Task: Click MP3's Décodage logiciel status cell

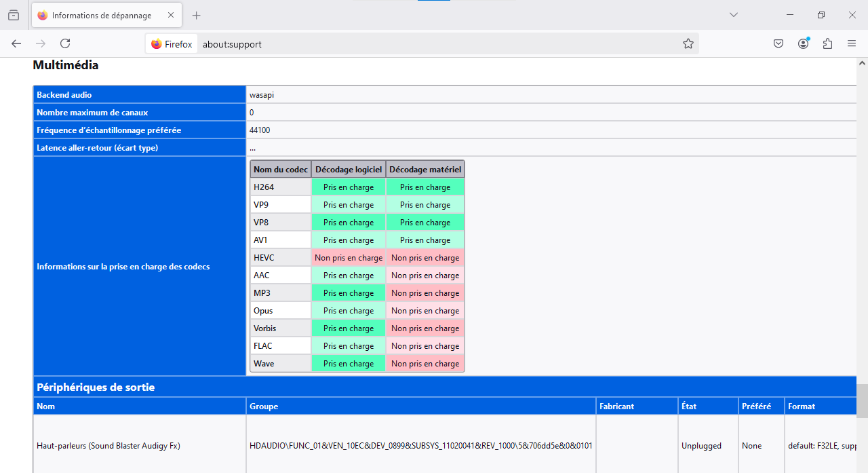Action: [349, 293]
